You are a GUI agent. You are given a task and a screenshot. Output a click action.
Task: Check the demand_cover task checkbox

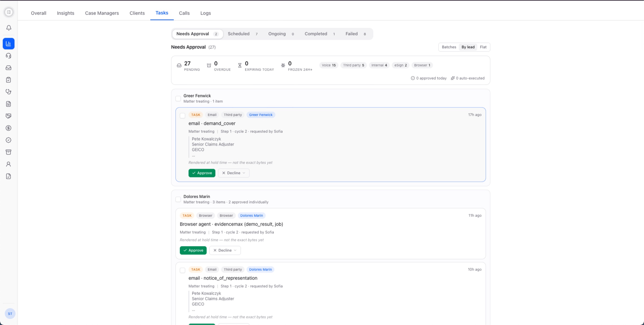pyautogui.click(x=182, y=116)
